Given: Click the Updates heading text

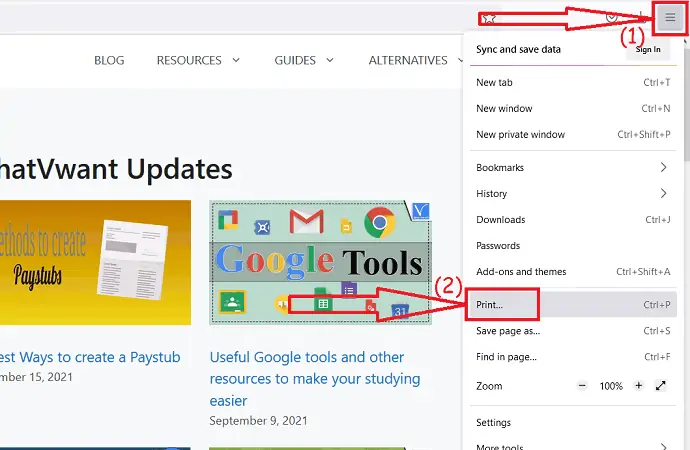Looking at the screenshot, I should (180, 169).
